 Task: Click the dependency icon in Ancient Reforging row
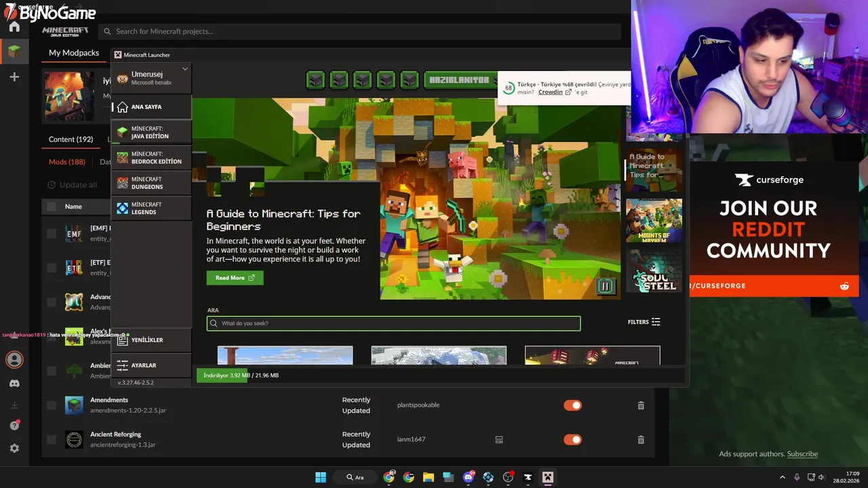[499, 439]
